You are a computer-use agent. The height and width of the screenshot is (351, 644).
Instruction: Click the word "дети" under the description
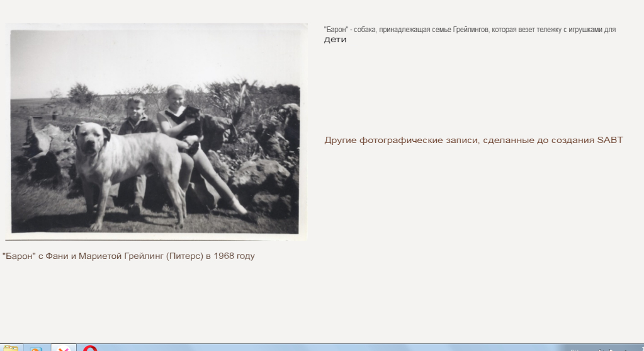click(x=335, y=40)
